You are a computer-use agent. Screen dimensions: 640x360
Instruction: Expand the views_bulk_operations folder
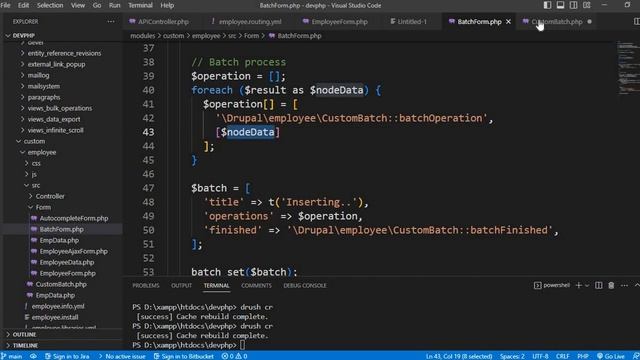tap(60, 108)
